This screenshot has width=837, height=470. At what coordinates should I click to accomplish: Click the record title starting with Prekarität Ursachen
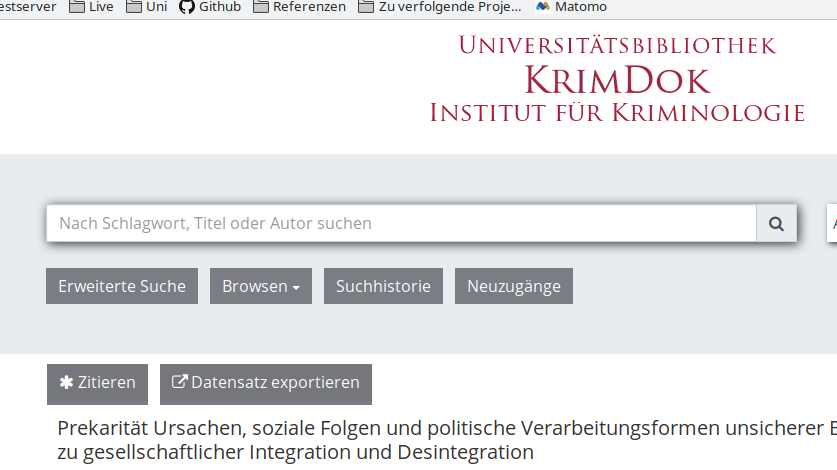coord(447,440)
